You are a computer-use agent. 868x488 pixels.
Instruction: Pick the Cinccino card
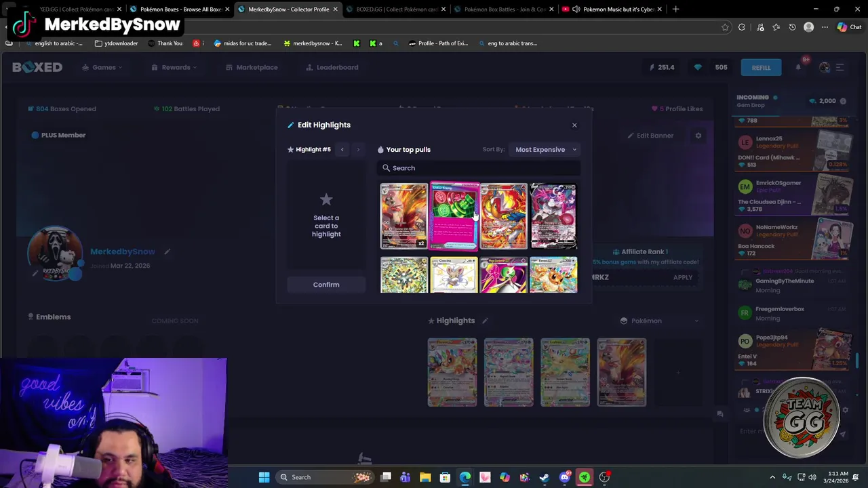[454, 274]
